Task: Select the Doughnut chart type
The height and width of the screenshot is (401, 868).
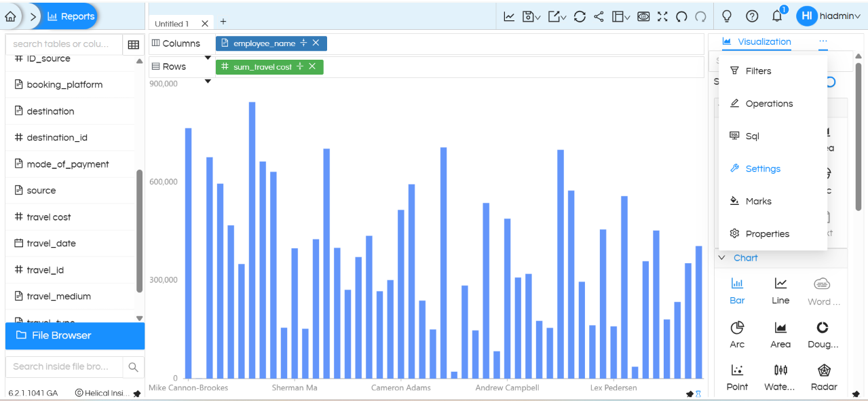Action: pyautogui.click(x=823, y=335)
